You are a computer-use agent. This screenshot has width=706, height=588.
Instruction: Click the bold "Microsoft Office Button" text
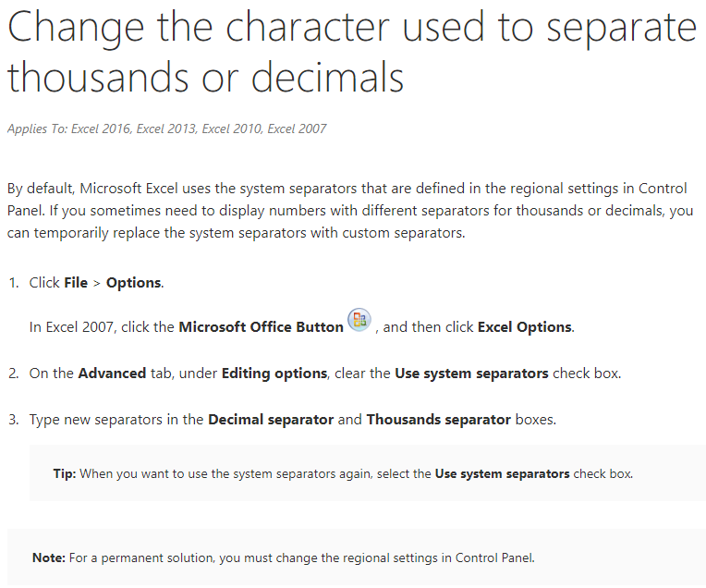coord(261,326)
